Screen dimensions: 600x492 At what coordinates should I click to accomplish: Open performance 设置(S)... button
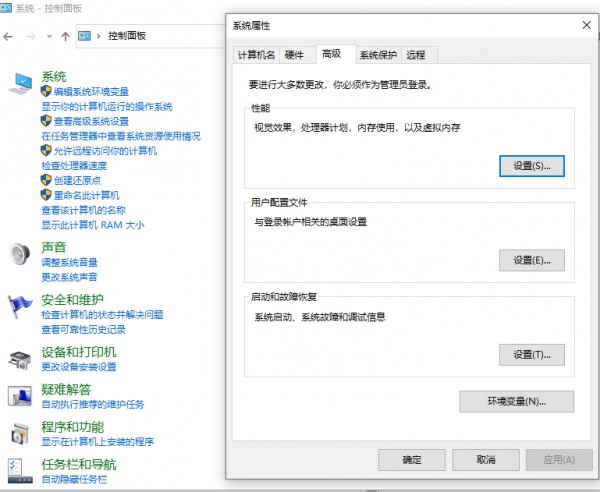coord(531,165)
